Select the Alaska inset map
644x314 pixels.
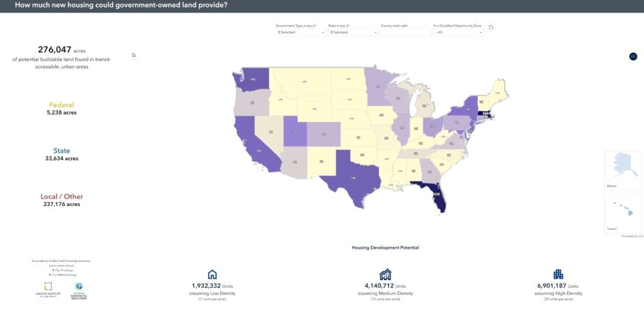pyautogui.click(x=623, y=170)
